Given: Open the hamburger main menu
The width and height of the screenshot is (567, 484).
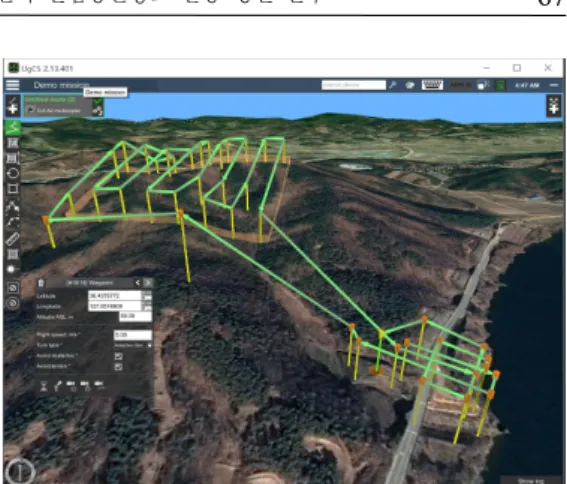Looking at the screenshot, I should click(12, 85).
